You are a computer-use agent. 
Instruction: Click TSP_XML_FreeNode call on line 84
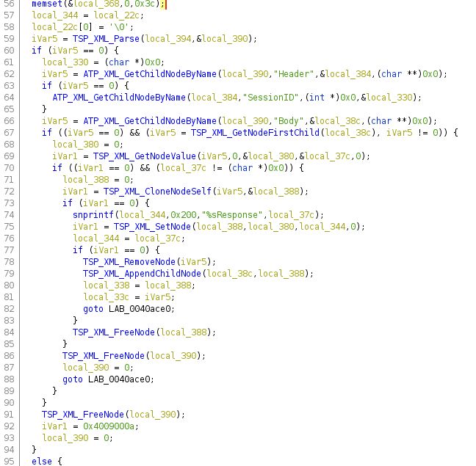pos(114,332)
